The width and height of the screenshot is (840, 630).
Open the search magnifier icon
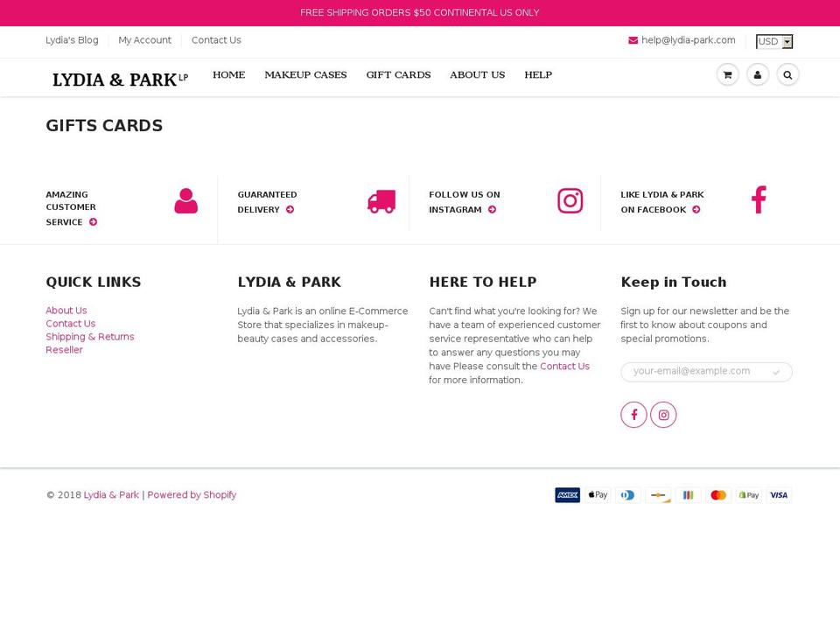coord(787,75)
